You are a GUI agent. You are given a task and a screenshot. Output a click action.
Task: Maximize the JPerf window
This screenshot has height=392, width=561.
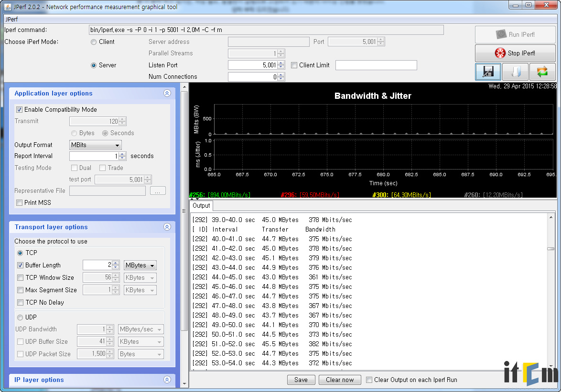coord(529,5)
